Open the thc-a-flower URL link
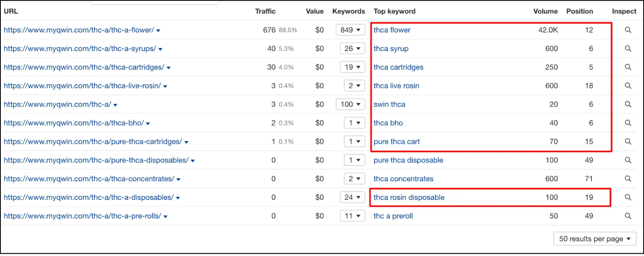Image resolution: width=644 pixels, height=256 pixels. click(x=79, y=30)
